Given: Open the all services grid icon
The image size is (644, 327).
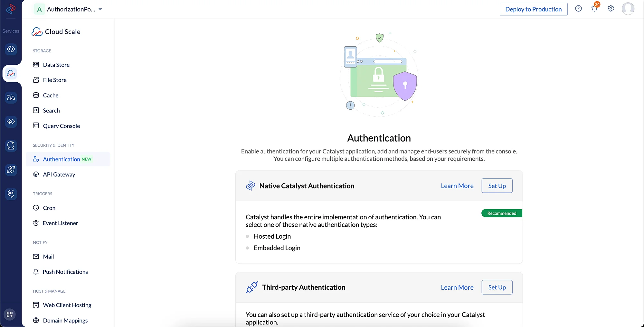Looking at the screenshot, I should click(x=10, y=314).
